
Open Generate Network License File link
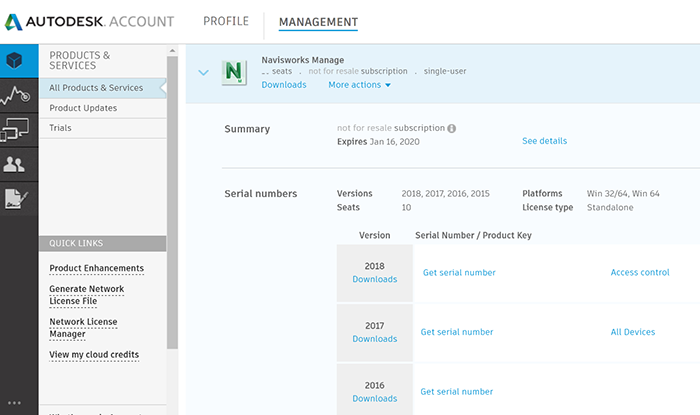point(87,295)
